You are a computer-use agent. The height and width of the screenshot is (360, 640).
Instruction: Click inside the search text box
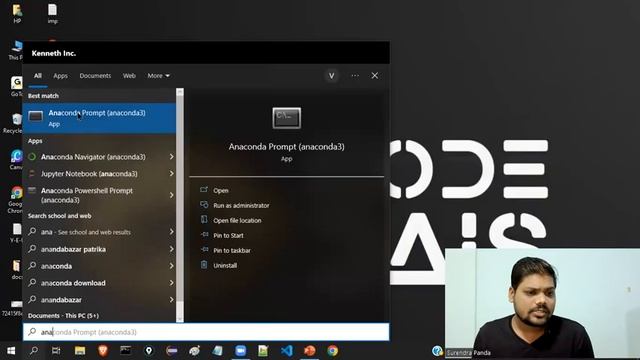(206, 332)
